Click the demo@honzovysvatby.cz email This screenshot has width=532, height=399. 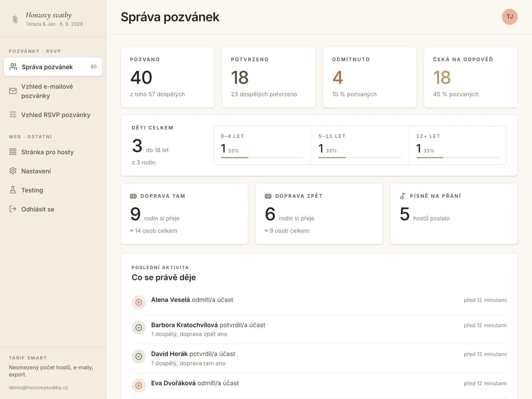coord(39,387)
